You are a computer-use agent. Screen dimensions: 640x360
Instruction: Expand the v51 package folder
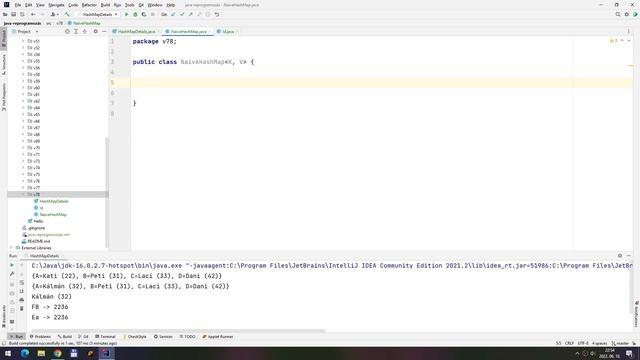click(x=23, y=41)
